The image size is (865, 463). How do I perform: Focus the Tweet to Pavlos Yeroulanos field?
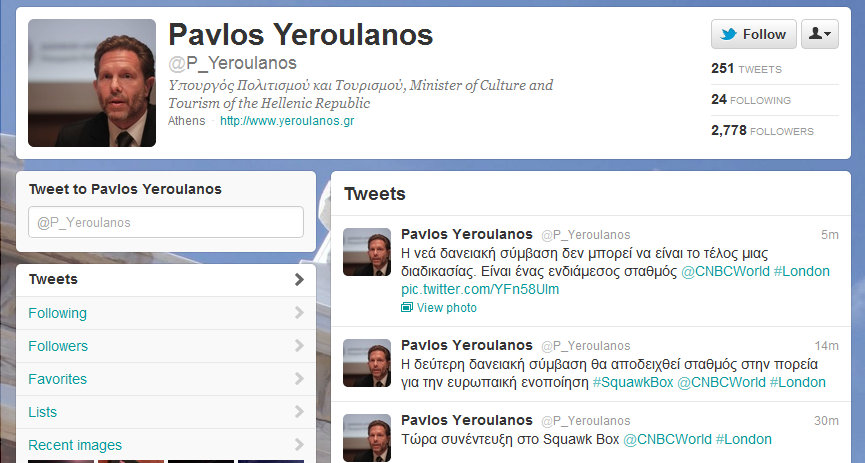tap(166, 222)
